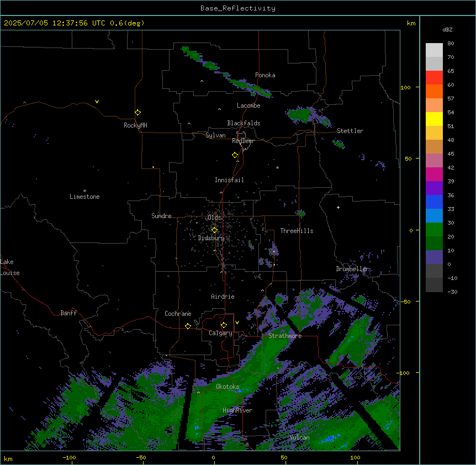Click the -50 tick on the right axis
The width and height of the screenshot is (476, 465).
click(x=405, y=302)
